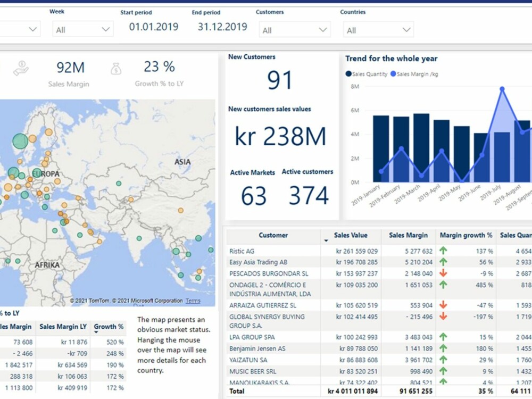Sort by Margin growth % column header
Viewport: 532px width, 399px height.
(466, 235)
